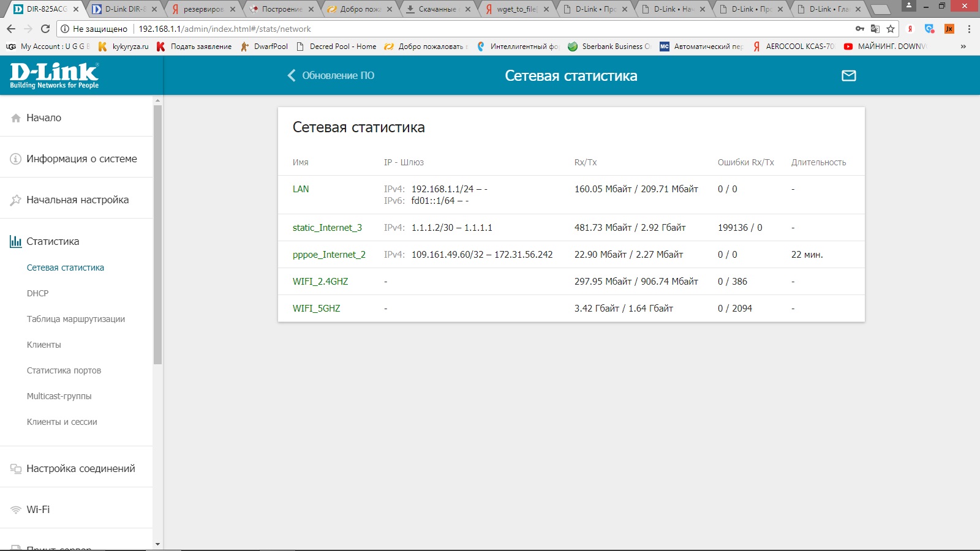
Task: Click the D-Link logo
Action: click(55, 75)
